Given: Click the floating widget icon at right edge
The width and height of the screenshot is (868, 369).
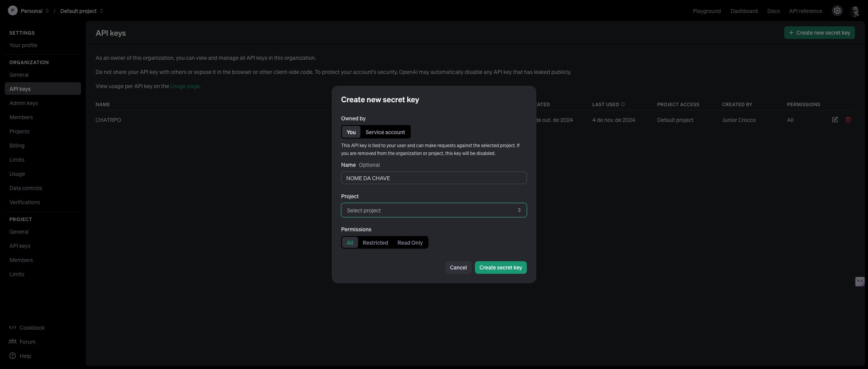Looking at the screenshot, I should 860,281.
